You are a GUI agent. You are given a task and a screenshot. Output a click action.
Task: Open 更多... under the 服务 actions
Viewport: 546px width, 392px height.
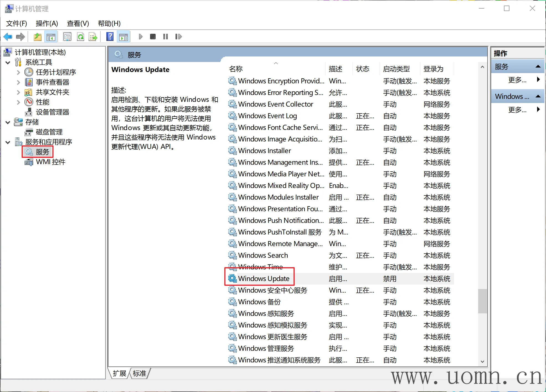coord(517,80)
